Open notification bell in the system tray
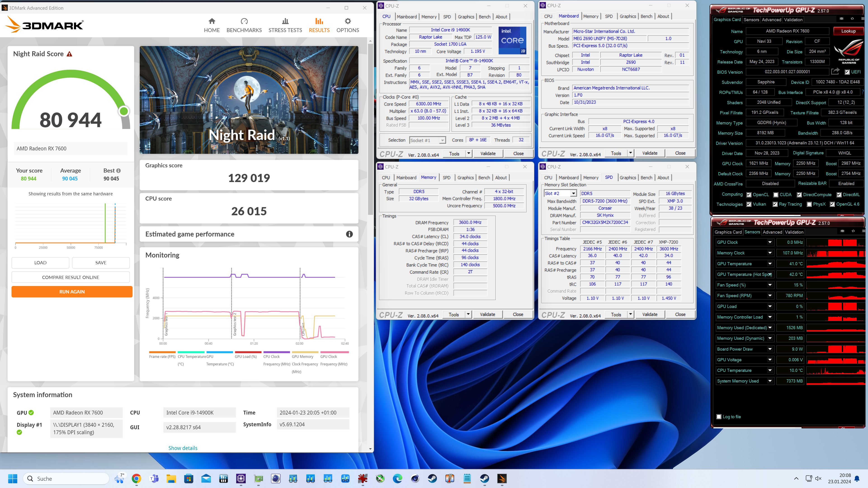Image resolution: width=868 pixels, height=488 pixels. click(x=857, y=479)
